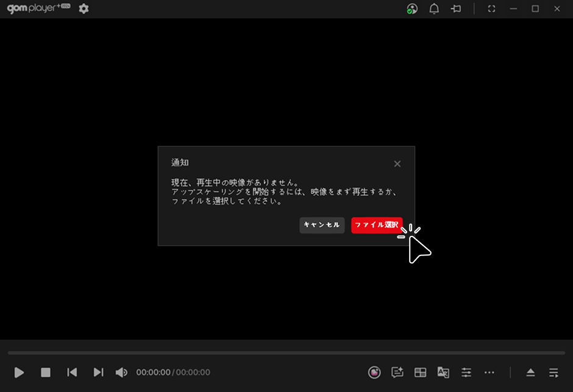Click the subtitle translation icon
This screenshot has height=392, width=573.
click(x=443, y=372)
